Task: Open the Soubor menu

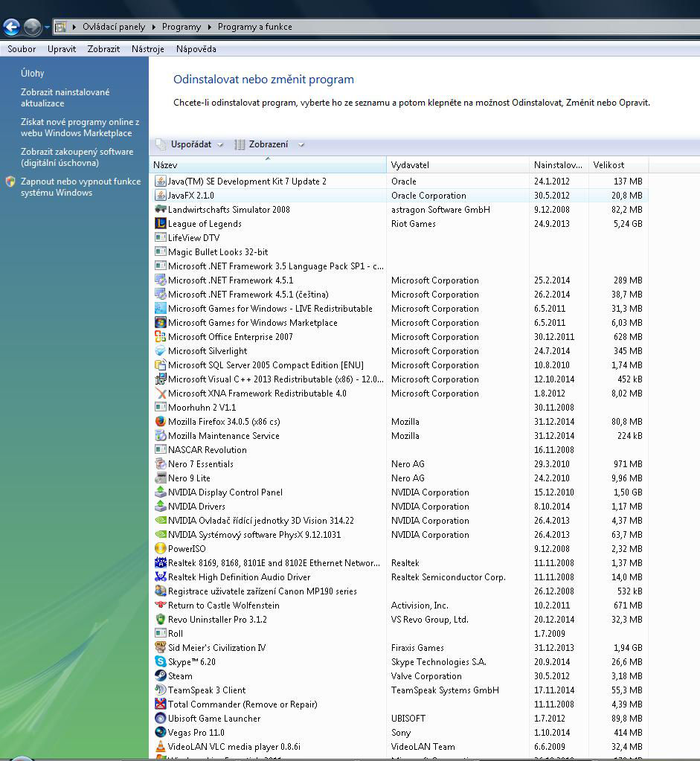Action: click(x=22, y=49)
